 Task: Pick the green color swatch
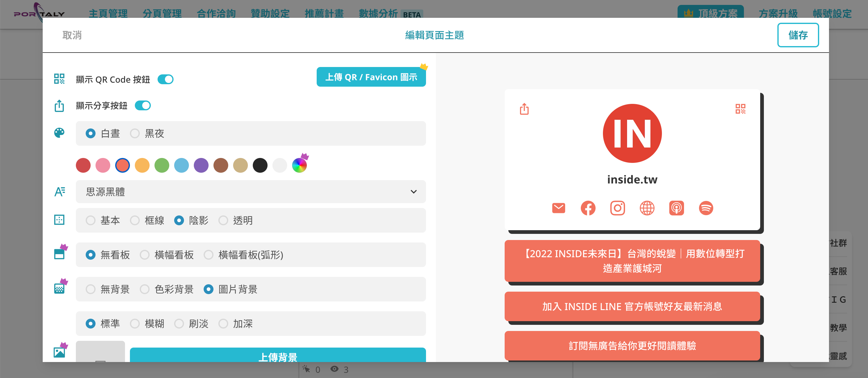point(162,165)
